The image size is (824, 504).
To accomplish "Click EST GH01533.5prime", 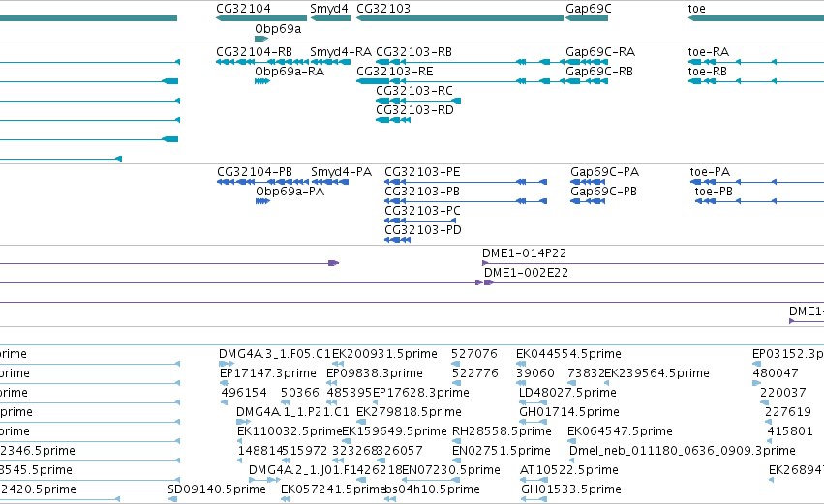I will tap(571, 490).
